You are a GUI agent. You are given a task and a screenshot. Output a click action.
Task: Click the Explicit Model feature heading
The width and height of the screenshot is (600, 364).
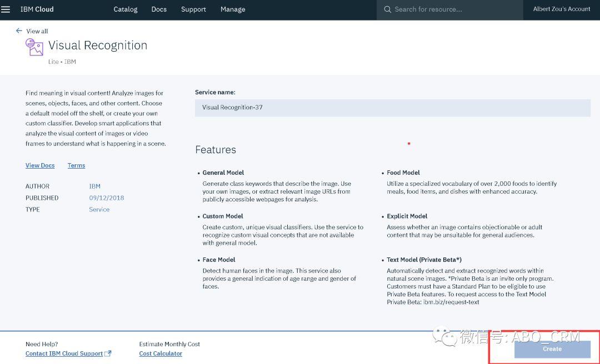[x=407, y=216]
